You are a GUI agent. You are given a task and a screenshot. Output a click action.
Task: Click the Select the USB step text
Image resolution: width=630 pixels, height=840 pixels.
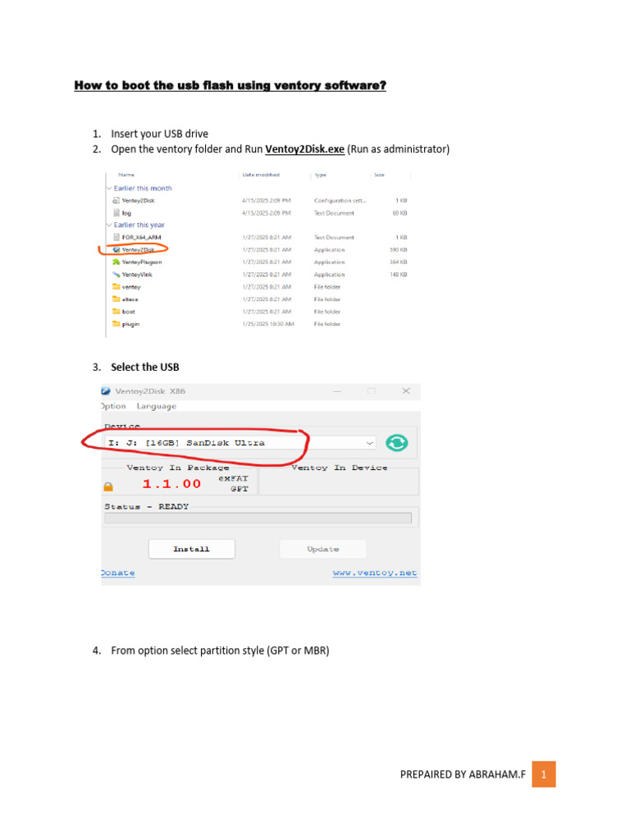coord(145,367)
